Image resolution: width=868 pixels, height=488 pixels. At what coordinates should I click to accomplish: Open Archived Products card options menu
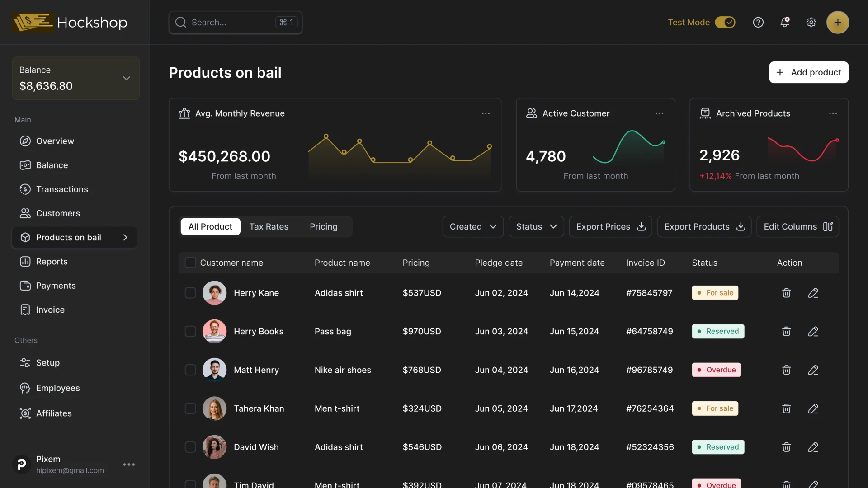833,113
